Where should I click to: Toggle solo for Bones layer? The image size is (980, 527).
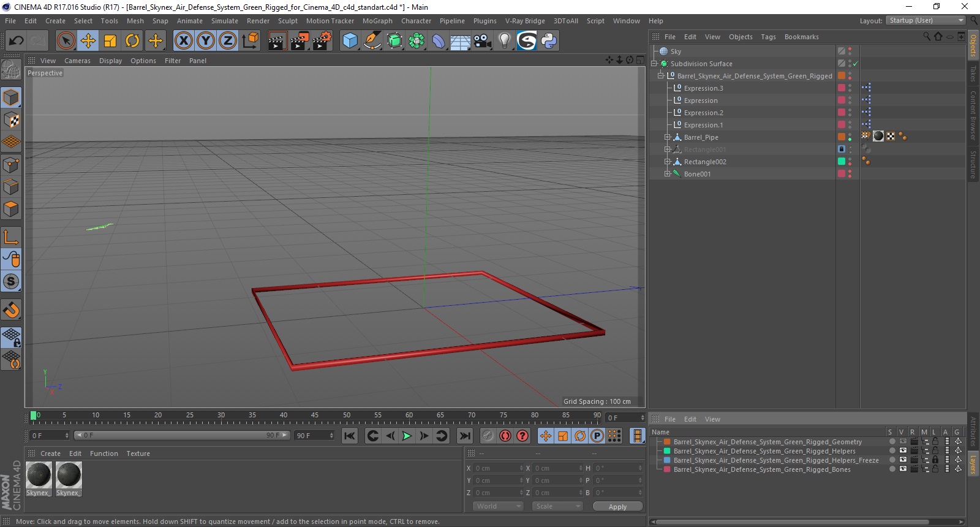pyautogui.click(x=892, y=469)
